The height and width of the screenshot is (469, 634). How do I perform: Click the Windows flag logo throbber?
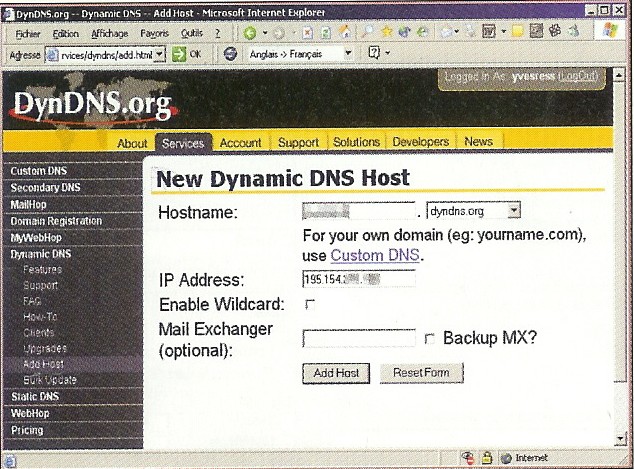[x=610, y=31]
